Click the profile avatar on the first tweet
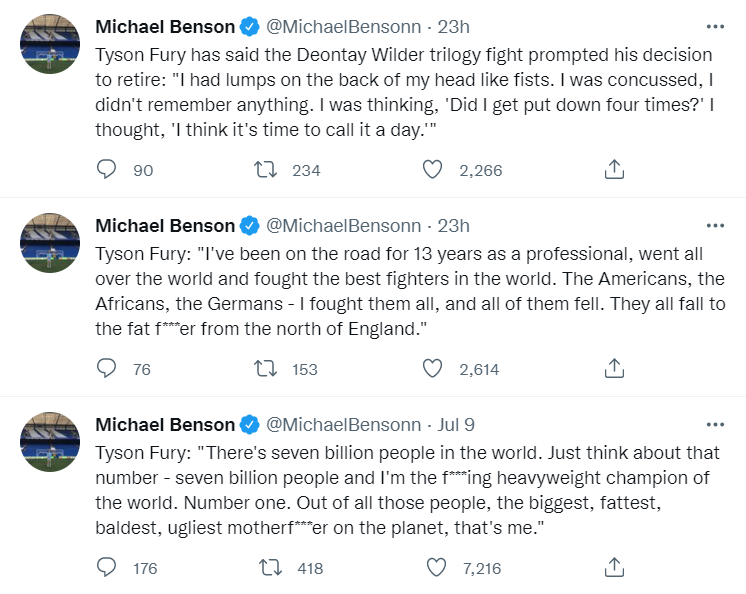The height and width of the screenshot is (594, 746). pyautogui.click(x=50, y=44)
